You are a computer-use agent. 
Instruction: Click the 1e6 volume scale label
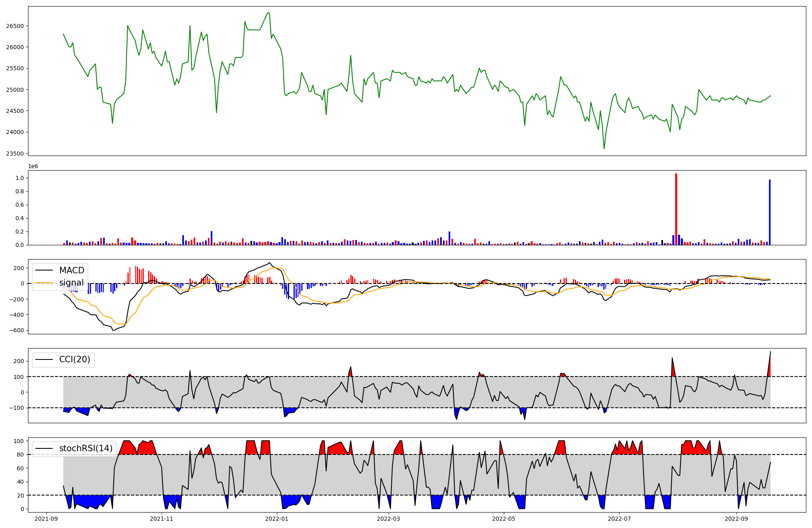pyautogui.click(x=33, y=167)
